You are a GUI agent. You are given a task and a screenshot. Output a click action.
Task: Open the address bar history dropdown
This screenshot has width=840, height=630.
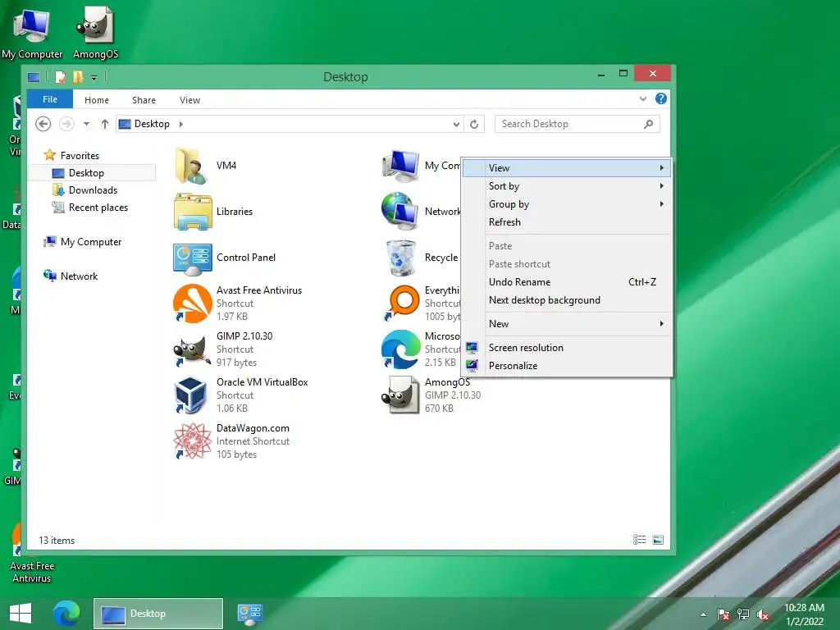[456, 125]
